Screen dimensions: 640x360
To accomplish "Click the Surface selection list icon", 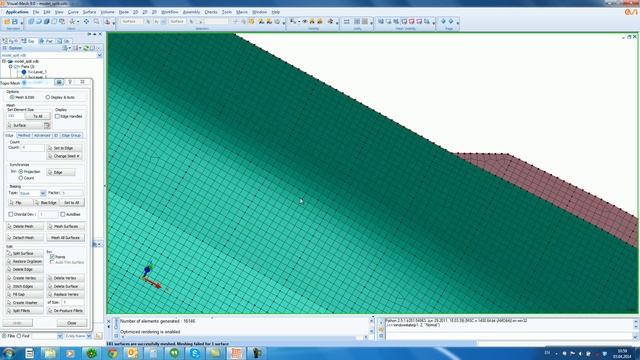I will click(x=47, y=125).
